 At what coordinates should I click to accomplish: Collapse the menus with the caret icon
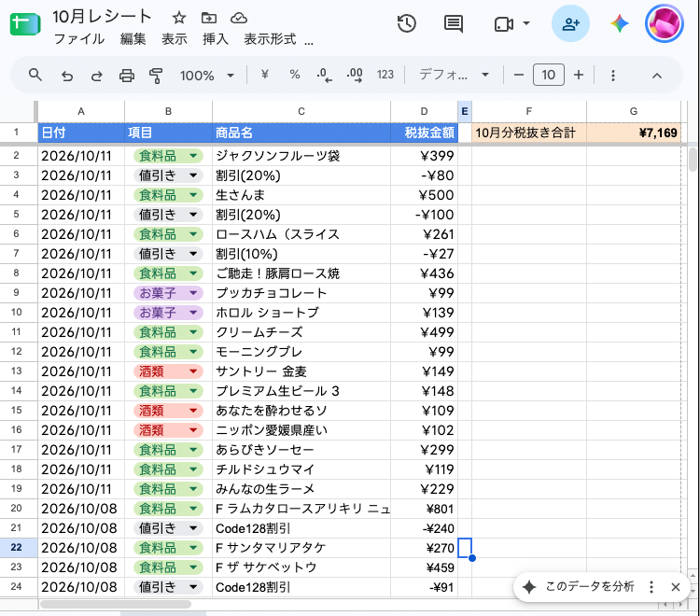click(x=657, y=76)
